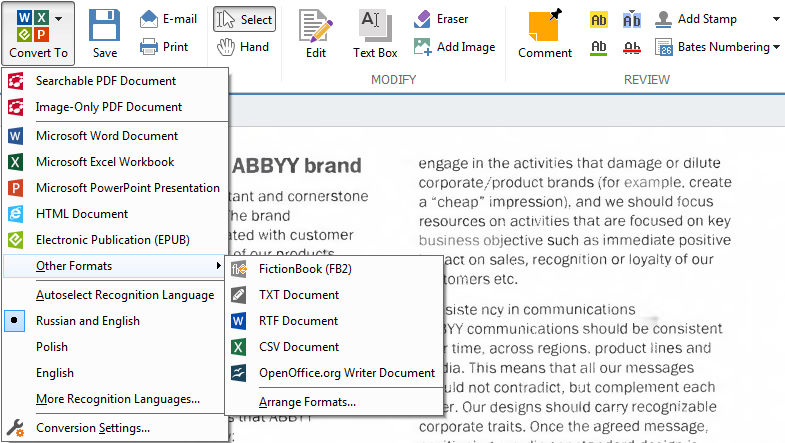
Task: Choose Polish as recognition language
Action: (x=52, y=347)
